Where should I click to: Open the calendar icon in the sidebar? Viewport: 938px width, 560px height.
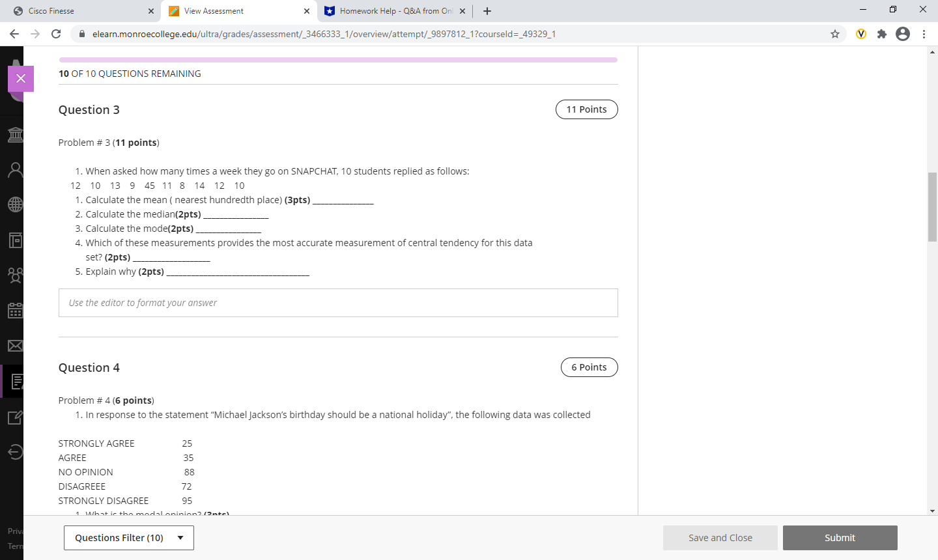tap(14, 311)
